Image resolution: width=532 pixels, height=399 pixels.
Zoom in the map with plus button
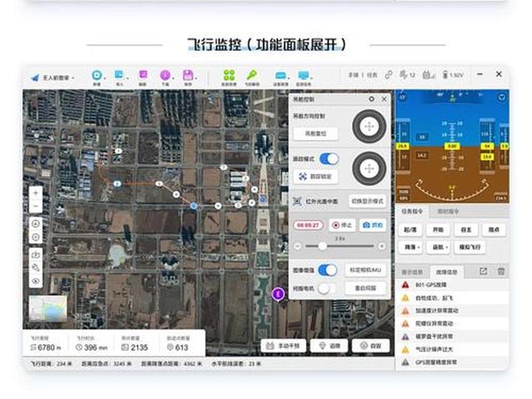(x=36, y=193)
